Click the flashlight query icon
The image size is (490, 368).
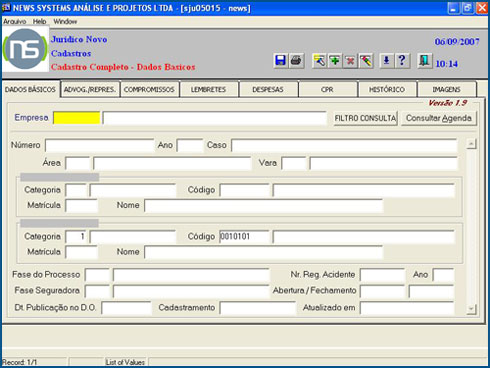[x=319, y=61]
